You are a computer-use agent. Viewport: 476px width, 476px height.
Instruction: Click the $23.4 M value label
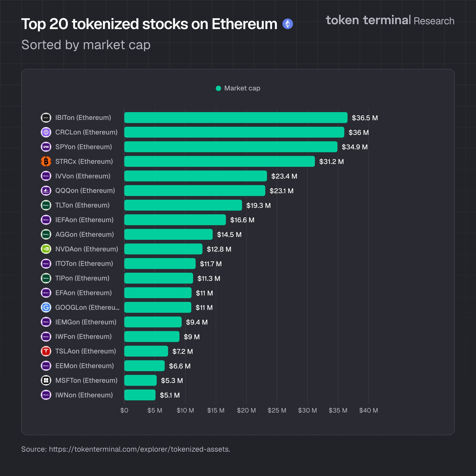pos(284,176)
